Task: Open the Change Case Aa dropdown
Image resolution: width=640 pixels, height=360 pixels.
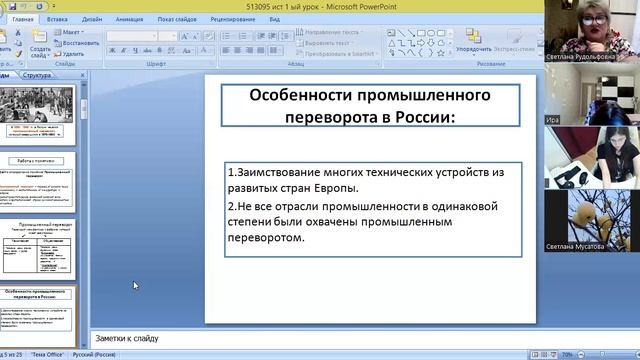Action: pyautogui.click(x=187, y=51)
